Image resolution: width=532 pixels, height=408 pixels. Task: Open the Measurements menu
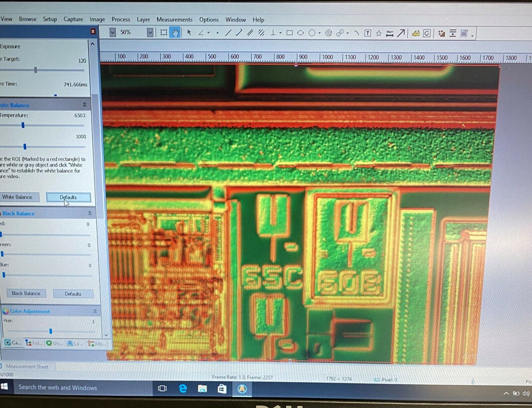[174, 19]
